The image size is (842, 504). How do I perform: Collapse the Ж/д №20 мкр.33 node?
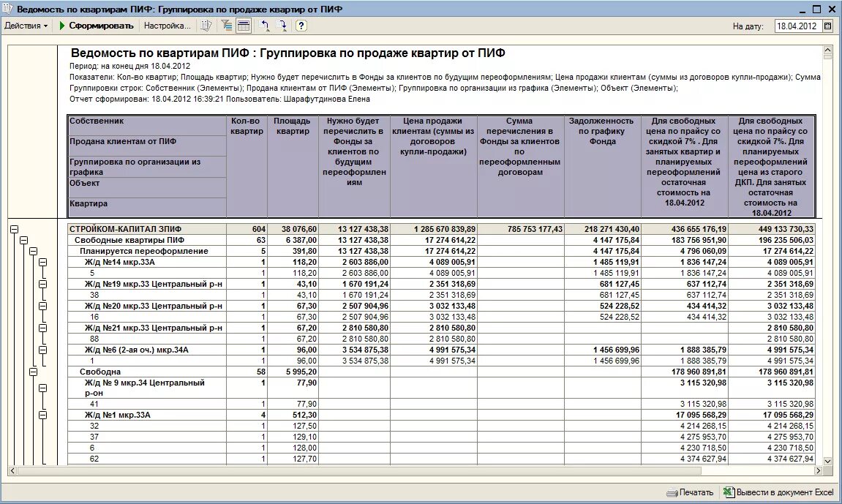[43, 306]
